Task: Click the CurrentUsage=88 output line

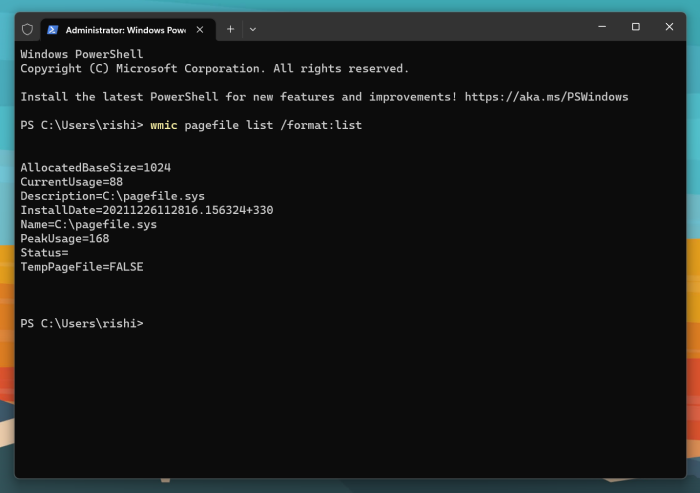Action: click(x=71, y=182)
